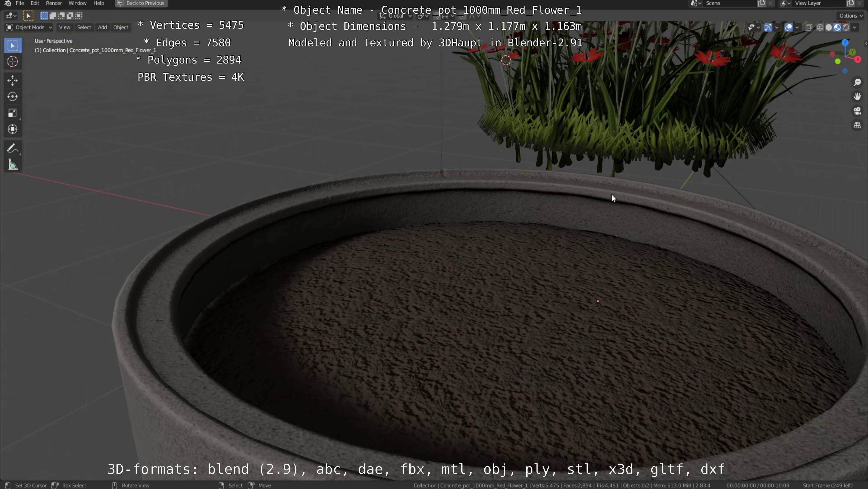This screenshot has width=868, height=489.
Task: Open the viewport View menu
Action: [64, 28]
